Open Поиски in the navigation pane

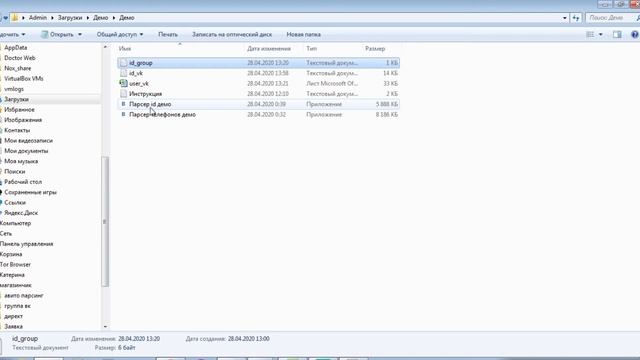pyautogui.click(x=15, y=171)
